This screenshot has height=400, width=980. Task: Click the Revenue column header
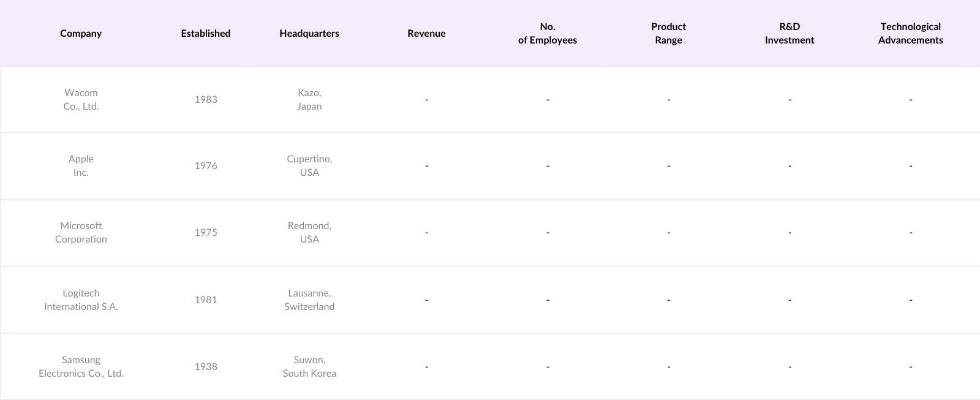pos(426,34)
